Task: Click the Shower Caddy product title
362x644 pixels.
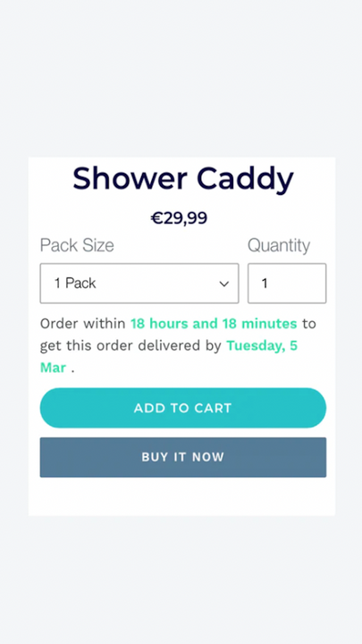Action: click(x=183, y=179)
